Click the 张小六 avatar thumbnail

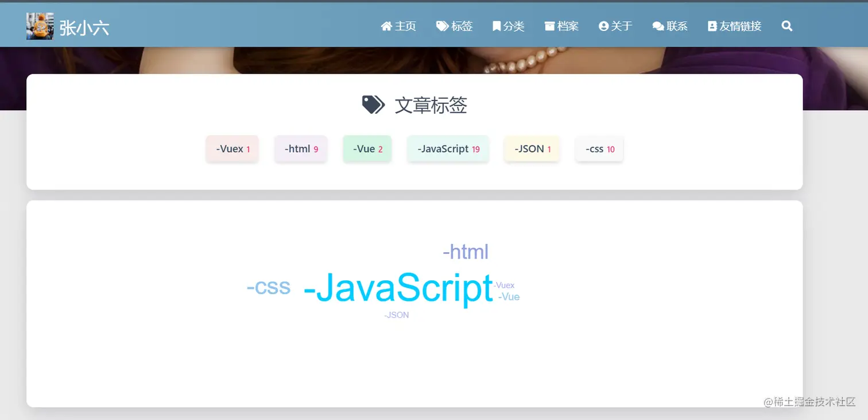[40, 25]
